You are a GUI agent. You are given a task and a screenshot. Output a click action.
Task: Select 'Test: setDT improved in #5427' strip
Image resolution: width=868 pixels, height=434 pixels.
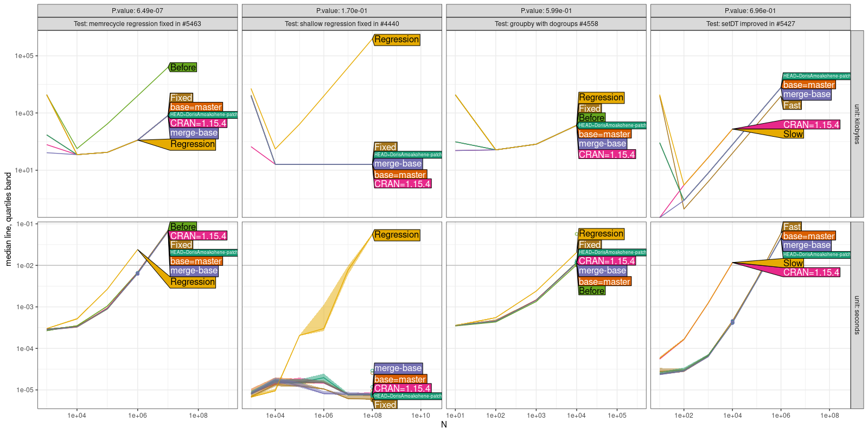pyautogui.click(x=751, y=24)
